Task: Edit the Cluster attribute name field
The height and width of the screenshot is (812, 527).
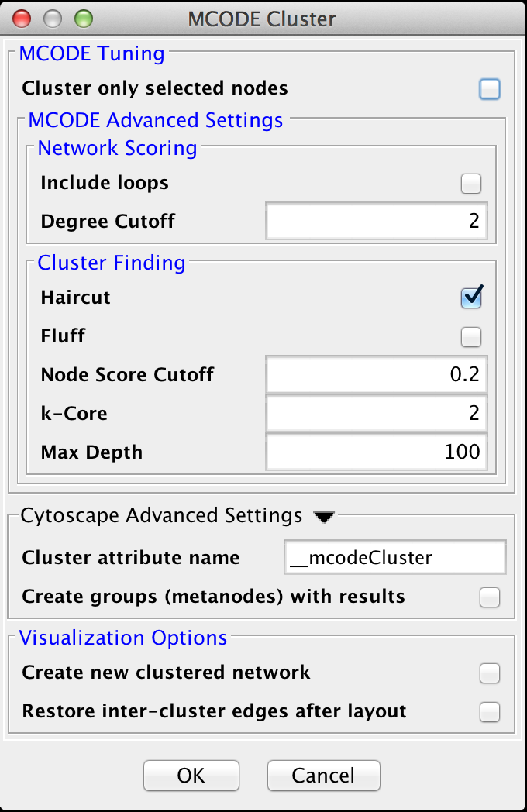Action: [395, 558]
